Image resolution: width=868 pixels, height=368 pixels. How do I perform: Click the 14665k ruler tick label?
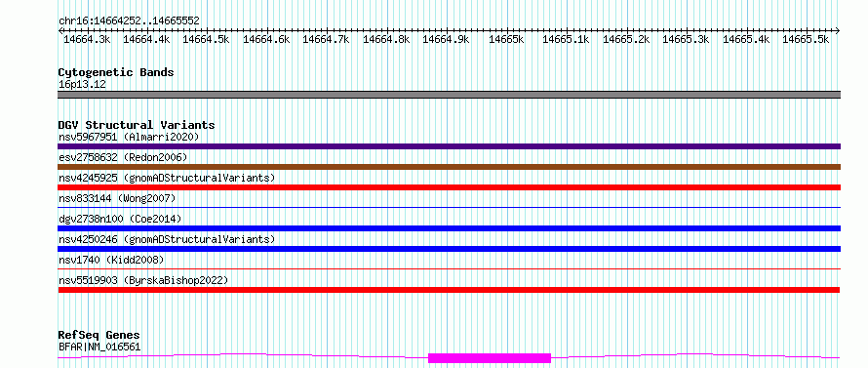(506, 39)
